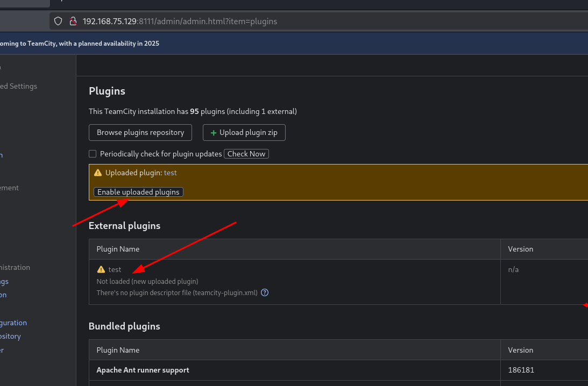The height and width of the screenshot is (386, 588).
Task: Click the n/a version cell
Action: (x=513, y=269)
